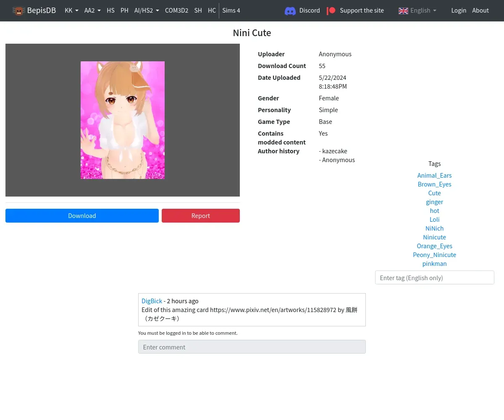Click the BepisDB site name
Viewport: 504px width, 420px height.
click(42, 10)
